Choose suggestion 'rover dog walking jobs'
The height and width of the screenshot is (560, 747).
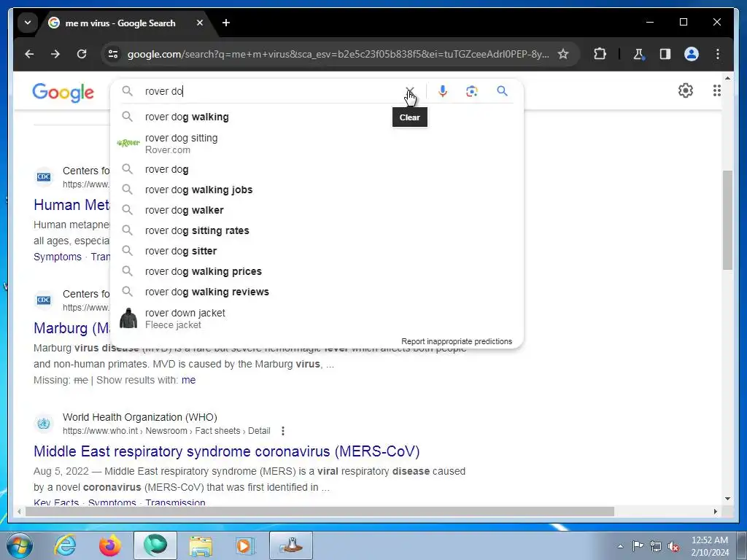pos(317,190)
